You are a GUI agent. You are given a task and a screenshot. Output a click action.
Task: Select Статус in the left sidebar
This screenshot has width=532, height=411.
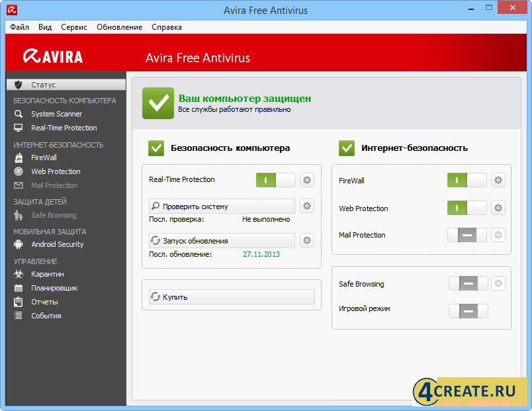[44, 85]
